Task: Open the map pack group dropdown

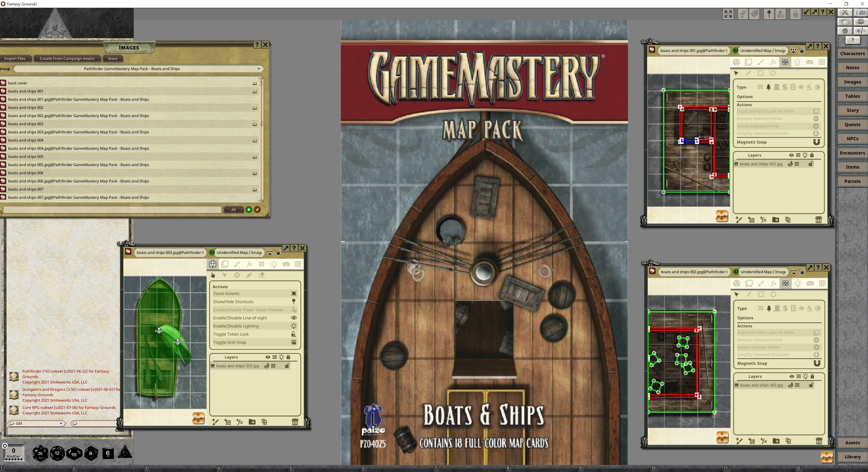Action: pos(259,69)
